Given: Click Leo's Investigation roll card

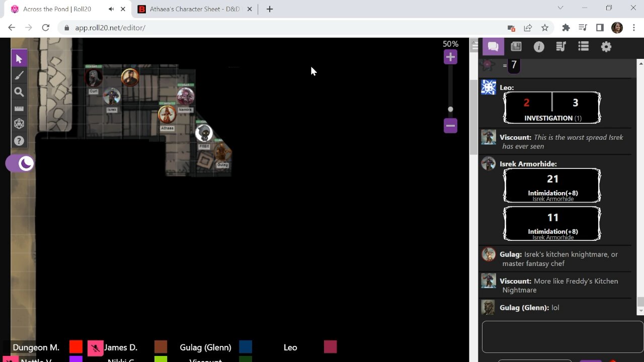Looking at the screenshot, I should (552, 108).
